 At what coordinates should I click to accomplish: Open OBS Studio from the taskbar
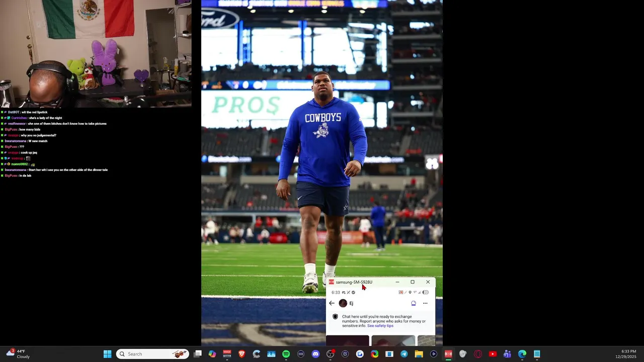point(330,354)
